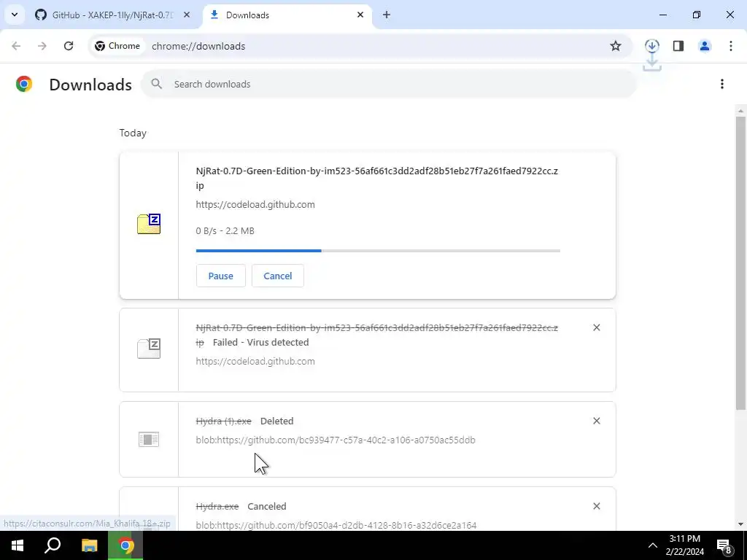This screenshot has height=560, width=747.
Task: Open the tab search dropdown arrow
Action: (15, 15)
